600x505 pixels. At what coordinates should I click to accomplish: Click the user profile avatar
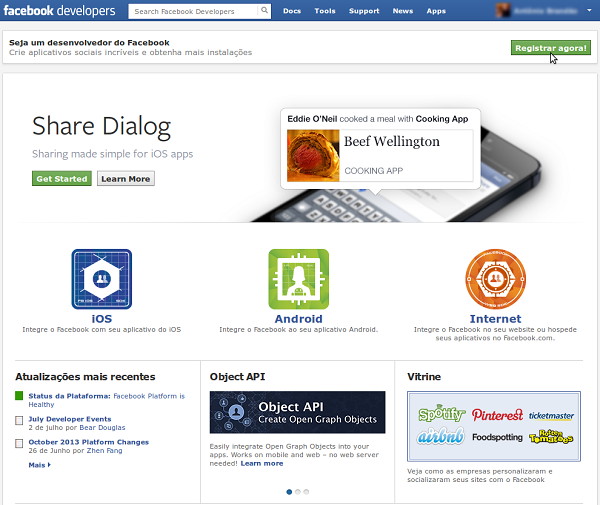tap(505, 11)
